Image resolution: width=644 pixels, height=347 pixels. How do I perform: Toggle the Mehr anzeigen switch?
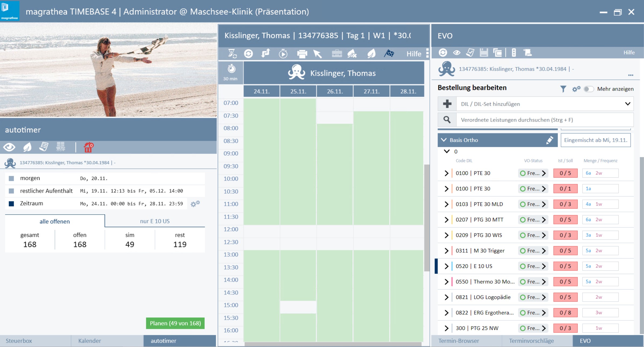coord(588,89)
